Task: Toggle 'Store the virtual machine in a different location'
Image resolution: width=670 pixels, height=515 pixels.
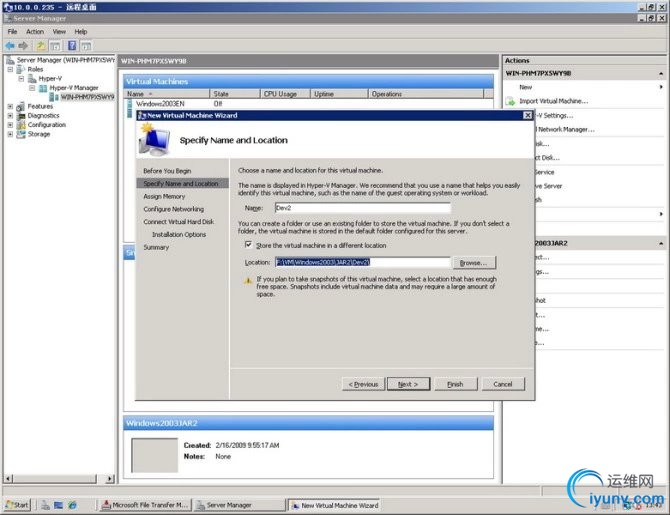Action: (x=248, y=245)
